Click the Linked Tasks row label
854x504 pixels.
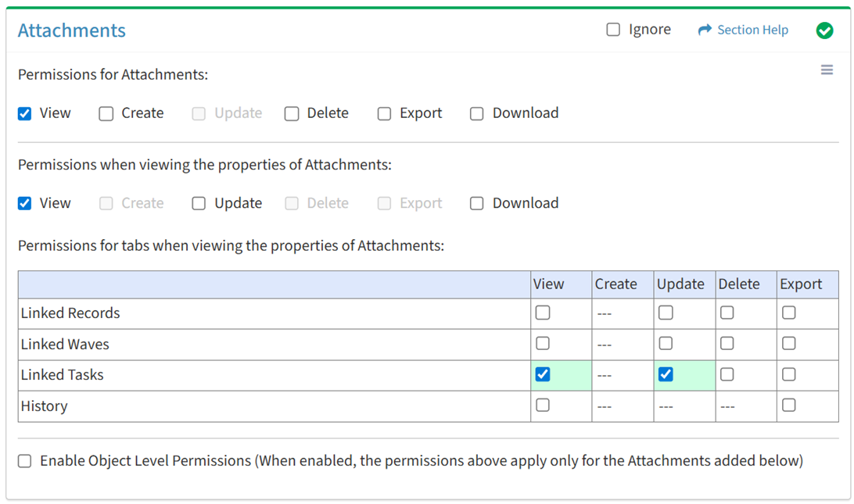[62, 375]
